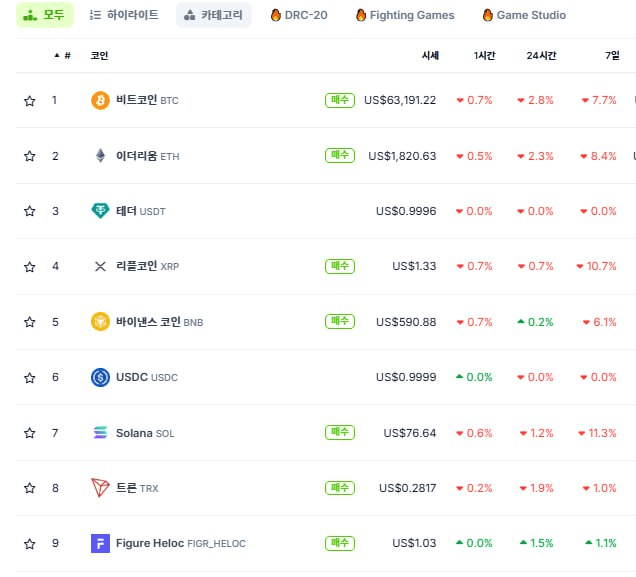This screenshot has width=636, height=577.
Task: Click the Bitcoin coin logo icon
Action: point(100,100)
